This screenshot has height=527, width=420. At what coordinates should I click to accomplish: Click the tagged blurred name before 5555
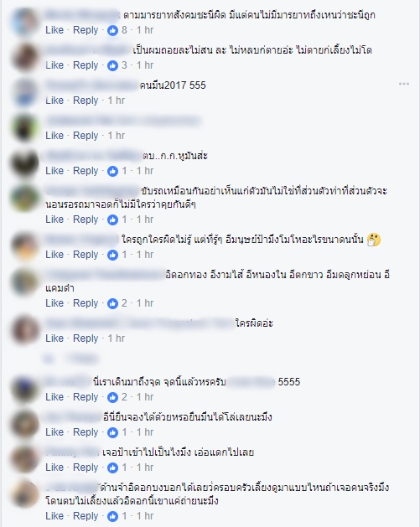(251, 382)
